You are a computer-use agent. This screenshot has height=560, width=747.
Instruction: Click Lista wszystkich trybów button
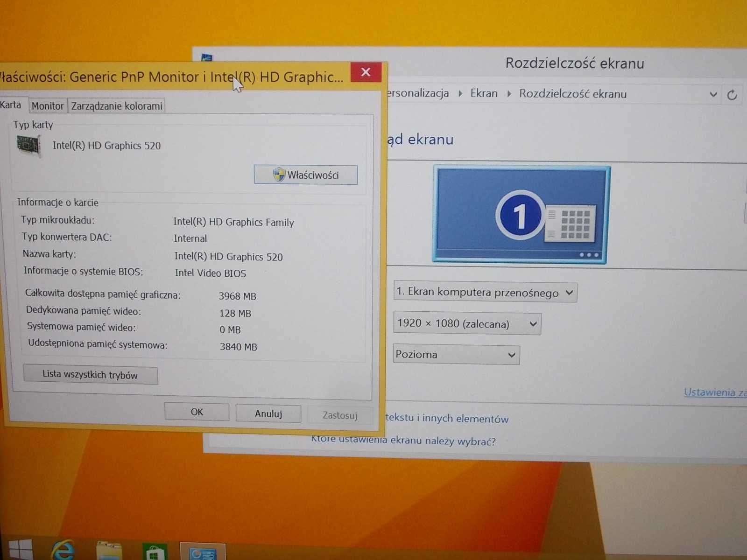coord(90,375)
